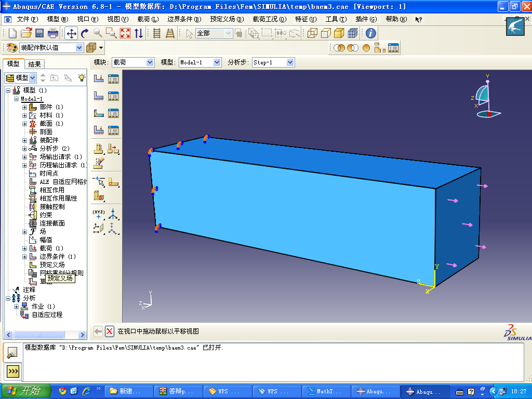Open the 载荷(L) menu
Image resolution: width=532 pixels, height=399 pixels.
[x=148, y=19]
